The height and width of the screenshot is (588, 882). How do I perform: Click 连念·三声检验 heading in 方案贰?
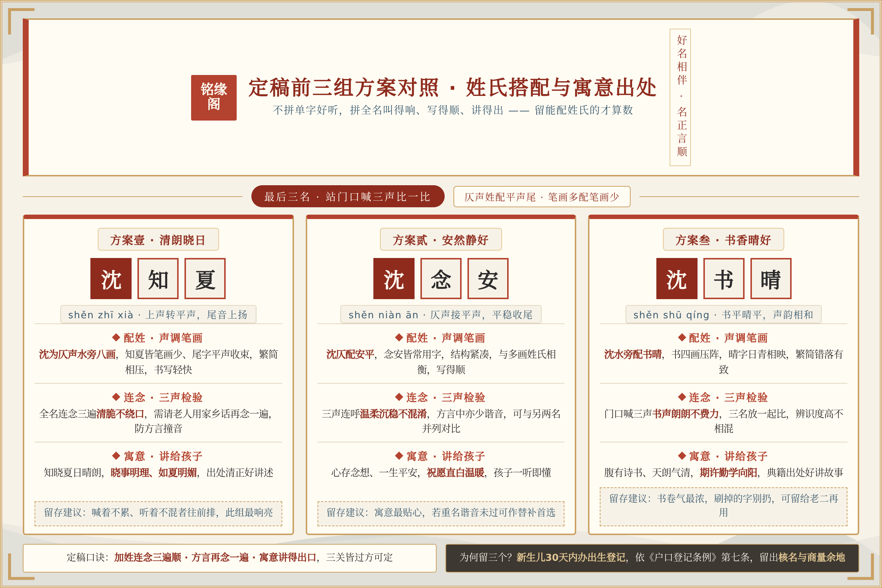tap(440, 397)
